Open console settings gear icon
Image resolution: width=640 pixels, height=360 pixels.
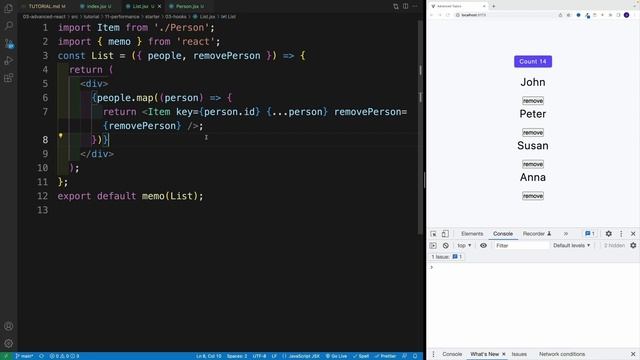[633, 246]
